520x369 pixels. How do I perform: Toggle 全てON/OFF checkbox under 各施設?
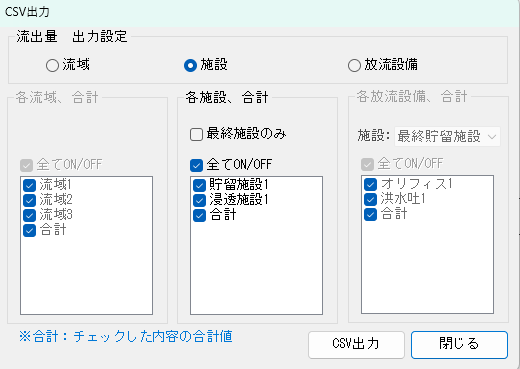pos(196,165)
